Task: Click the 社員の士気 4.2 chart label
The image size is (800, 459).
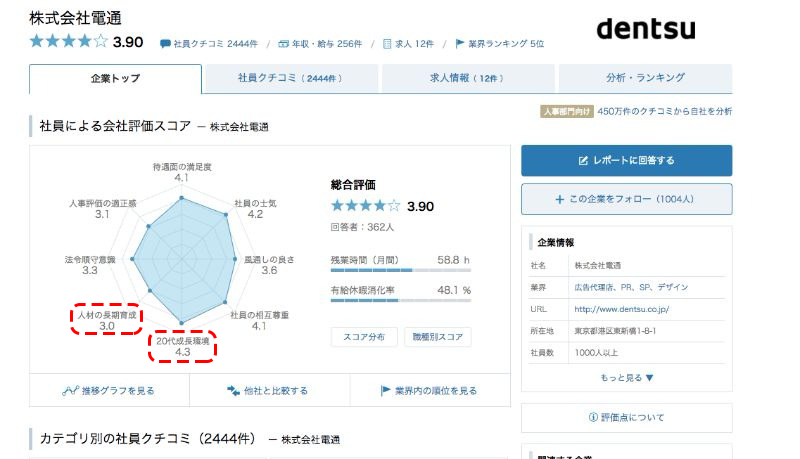Action: (x=255, y=209)
